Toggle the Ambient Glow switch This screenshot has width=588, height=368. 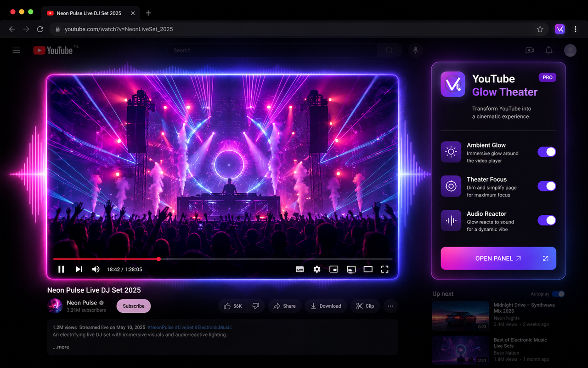click(x=547, y=152)
